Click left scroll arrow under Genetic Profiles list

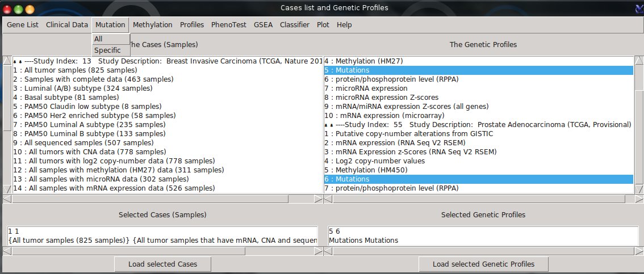[328, 199]
